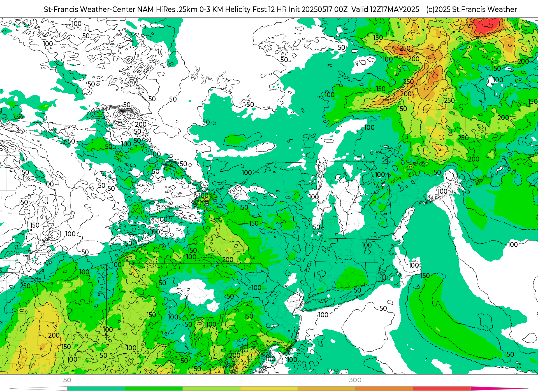Screen dimensions: 538x392
Task: Click 'St-Francis Weather-Center' in the title
Action: pos(90,10)
